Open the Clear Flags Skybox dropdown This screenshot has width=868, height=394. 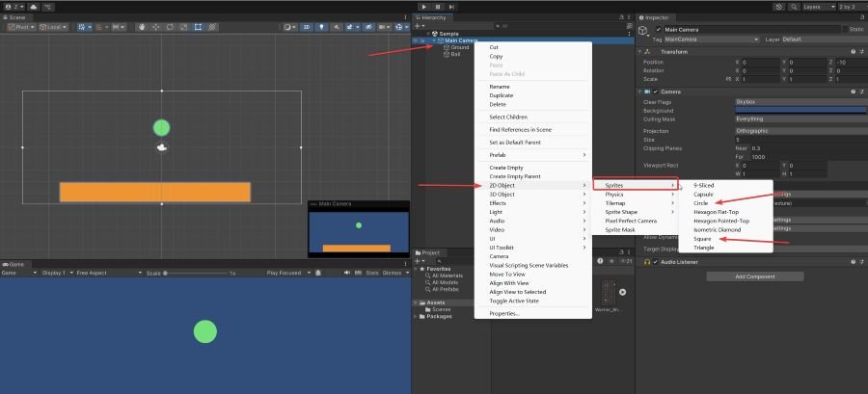pos(800,102)
